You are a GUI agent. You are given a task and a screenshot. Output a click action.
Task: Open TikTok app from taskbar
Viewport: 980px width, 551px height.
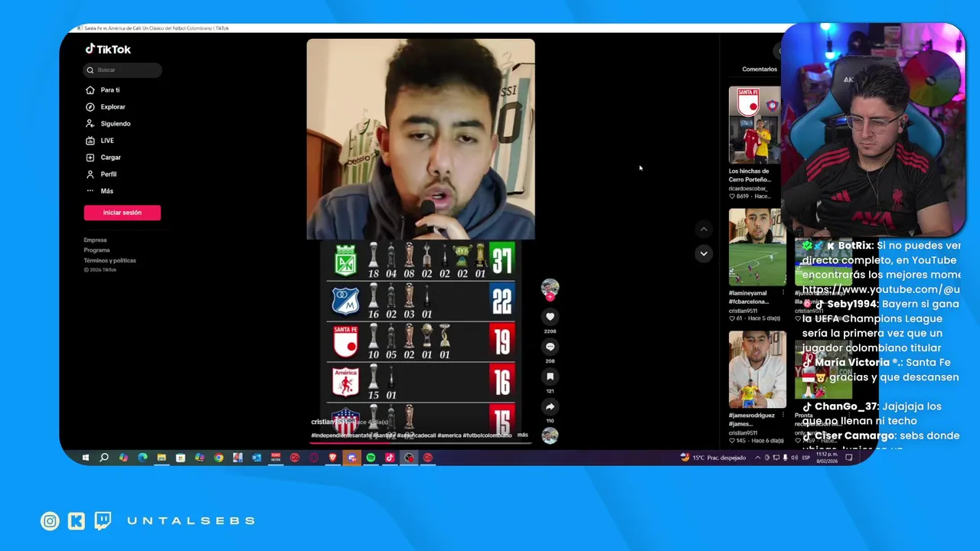point(390,458)
